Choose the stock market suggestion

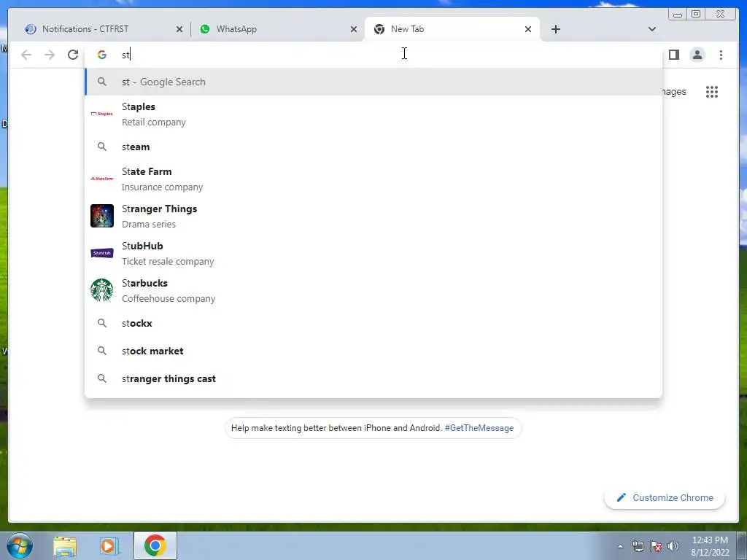pos(373,351)
